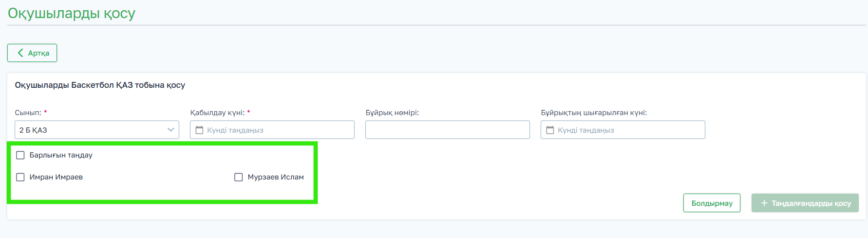The image size is (868, 238).
Task: Click calendar icon in Бұйрықтың шығарылған күні field
Action: pos(550,130)
